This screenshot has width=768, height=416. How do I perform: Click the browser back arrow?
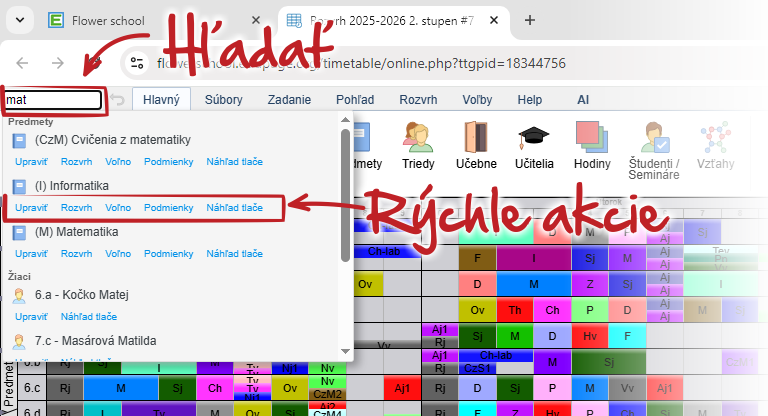(x=23, y=63)
